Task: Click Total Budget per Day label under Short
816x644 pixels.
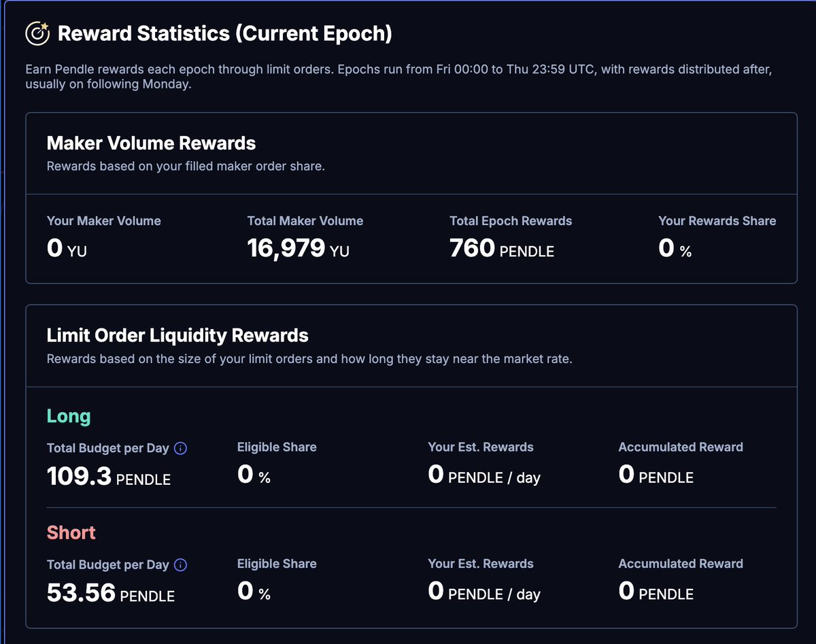Action: coord(108,564)
